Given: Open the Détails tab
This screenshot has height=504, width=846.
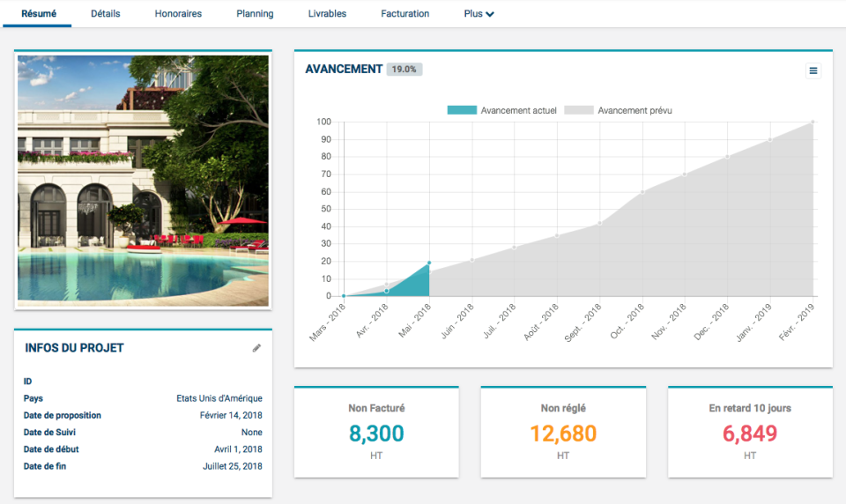Looking at the screenshot, I should coord(105,13).
